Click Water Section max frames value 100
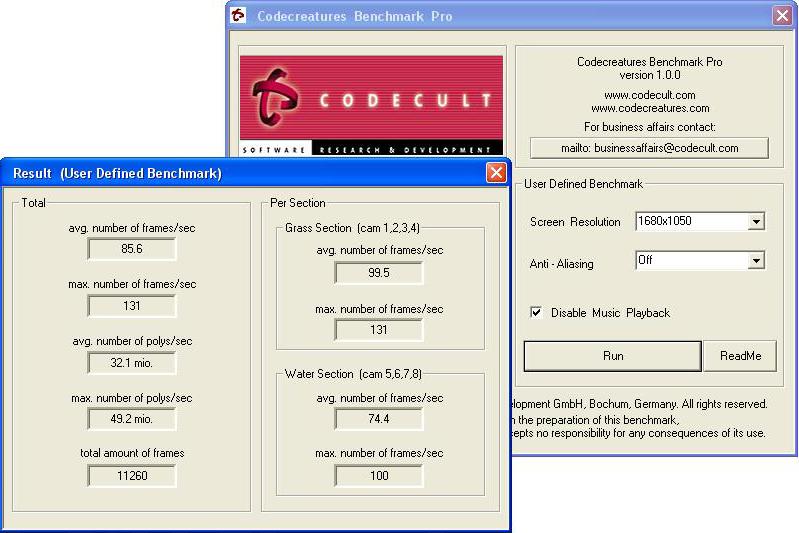Viewport: 799px width, 533px height. (x=379, y=475)
